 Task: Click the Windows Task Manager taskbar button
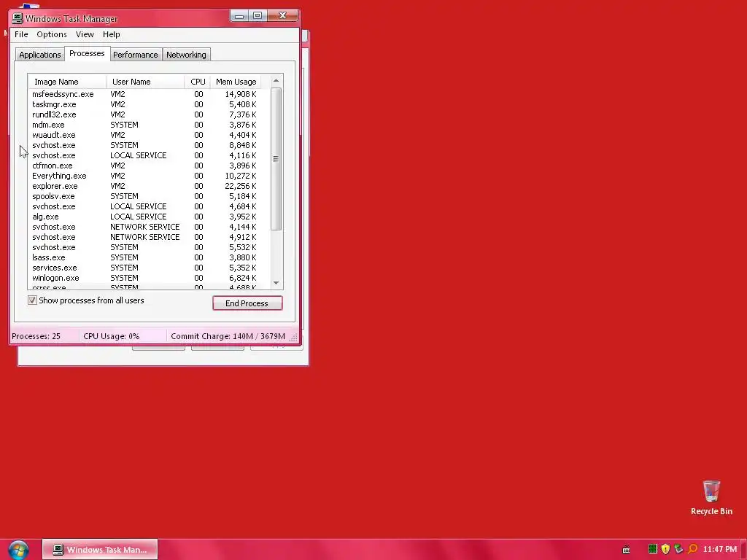pyautogui.click(x=99, y=550)
